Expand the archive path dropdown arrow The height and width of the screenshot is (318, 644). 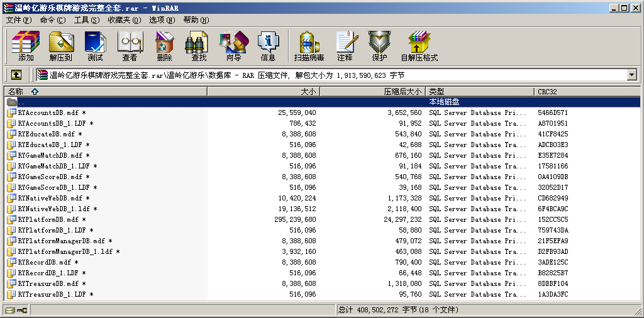631,75
